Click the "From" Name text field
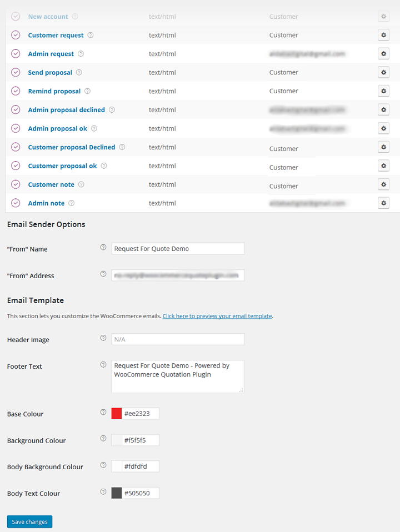This screenshot has height=532, width=400. pos(178,249)
